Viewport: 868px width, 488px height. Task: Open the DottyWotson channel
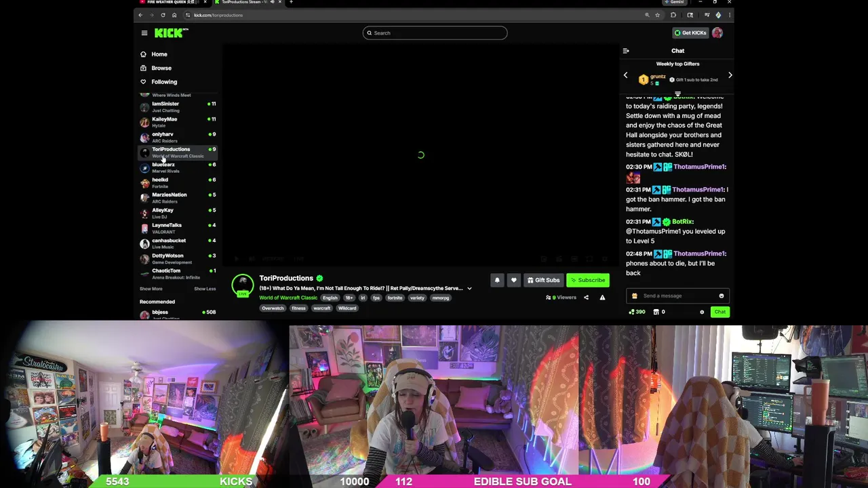178,258
